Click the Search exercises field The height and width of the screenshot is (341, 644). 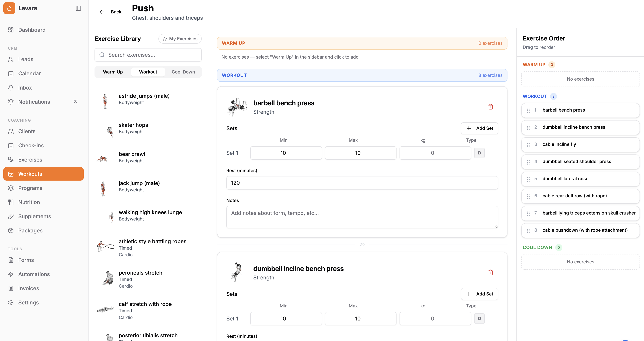coord(148,55)
